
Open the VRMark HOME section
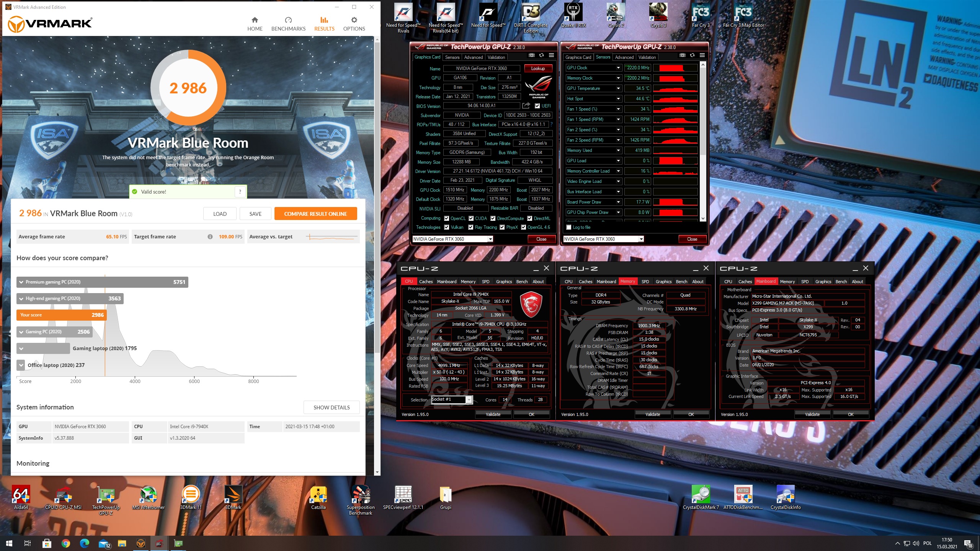(x=255, y=24)
